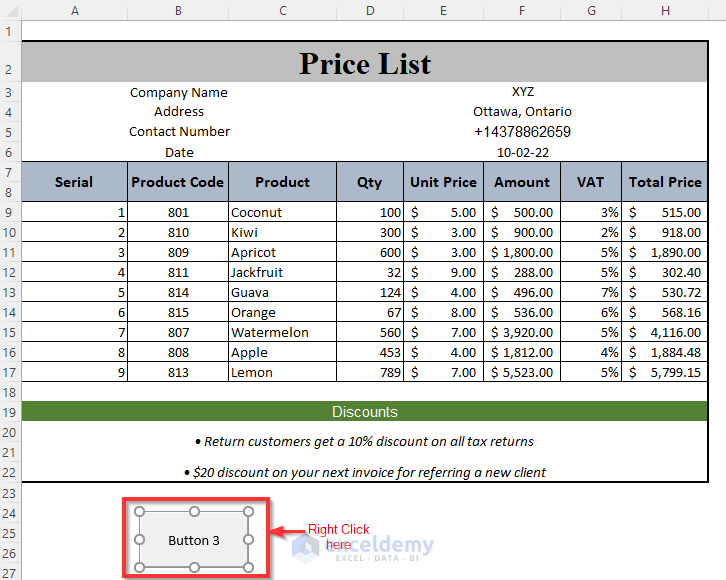This screenshot has height=580, width=726.
Task: Click the $ 9.00 unit price cell
Action: pos(444,272)
